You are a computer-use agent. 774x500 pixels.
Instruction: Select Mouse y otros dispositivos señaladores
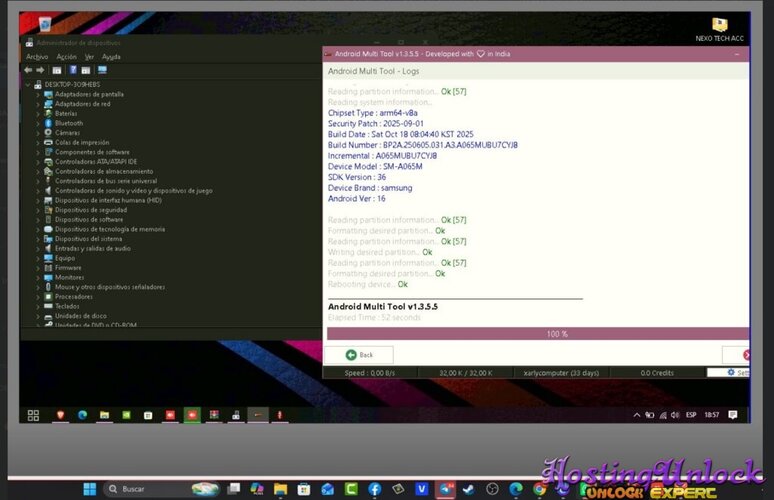pos(110,287)
